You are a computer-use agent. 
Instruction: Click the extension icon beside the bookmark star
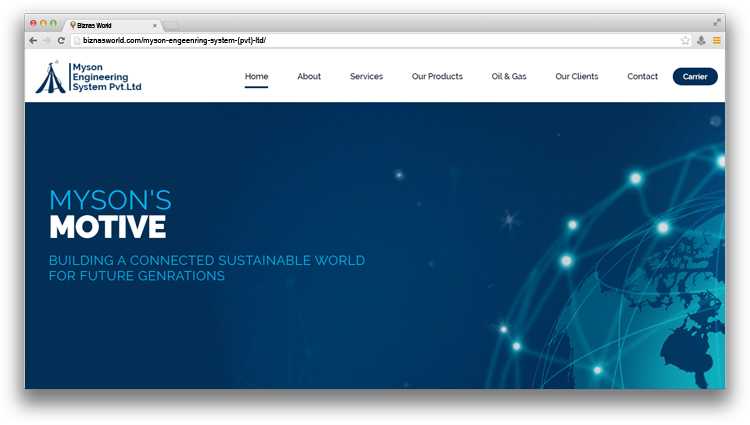click(x=701, y=40)
